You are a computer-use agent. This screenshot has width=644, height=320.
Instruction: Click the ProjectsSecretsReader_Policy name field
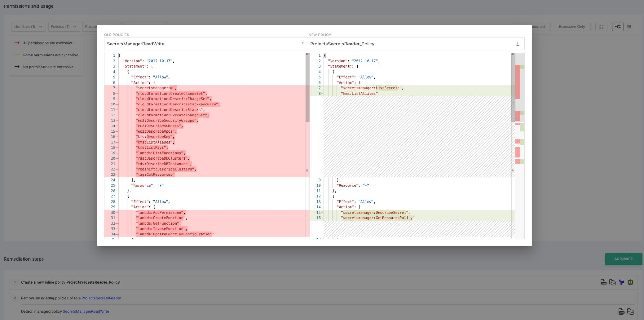pyautogui.click(x=409, y=44)
